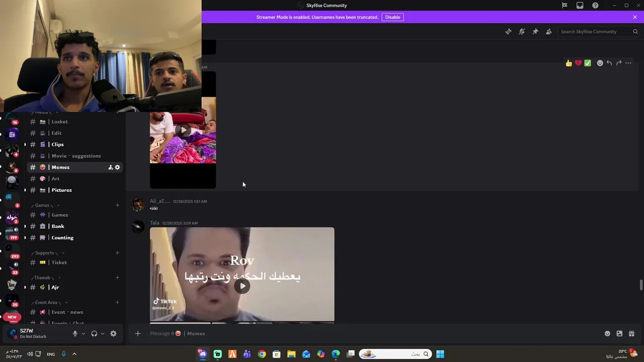Open Tala's user profile name
This screenshot has width=644, height=362.
tap(154, 223)
